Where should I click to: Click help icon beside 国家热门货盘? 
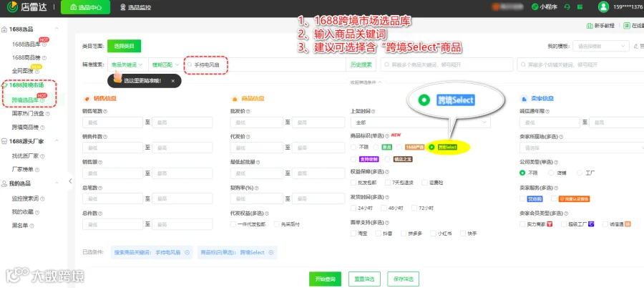(48, 114)
